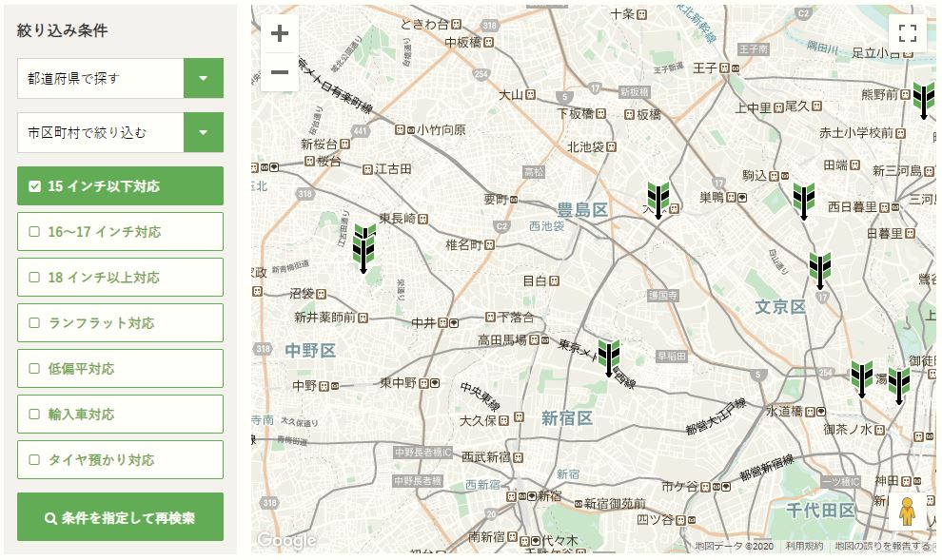Zoom out of the map
This screenshot has width=942, height=560.
(280, 72)
